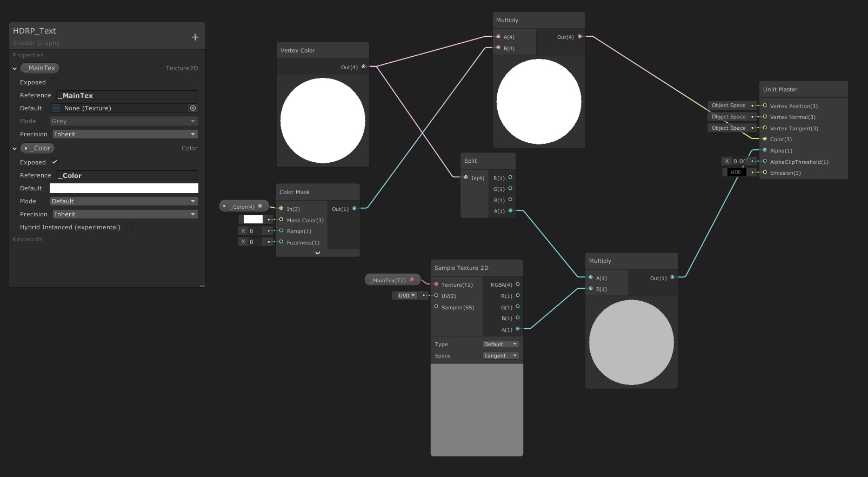Click Color Mask In(3) input port
868x477 pixels.
(x=281, y=208)
